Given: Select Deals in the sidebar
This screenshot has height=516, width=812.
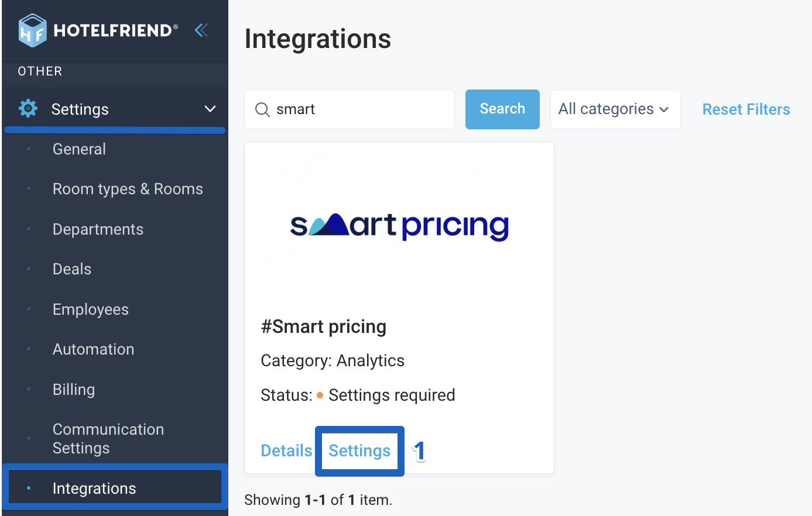Looking at the screenshot, I should pos(72,269).
